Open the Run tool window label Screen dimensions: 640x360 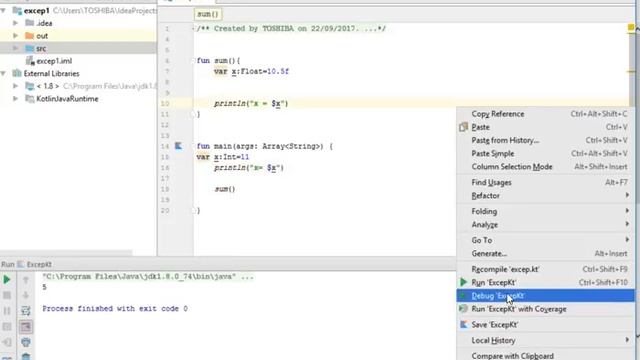click(8, 264)
